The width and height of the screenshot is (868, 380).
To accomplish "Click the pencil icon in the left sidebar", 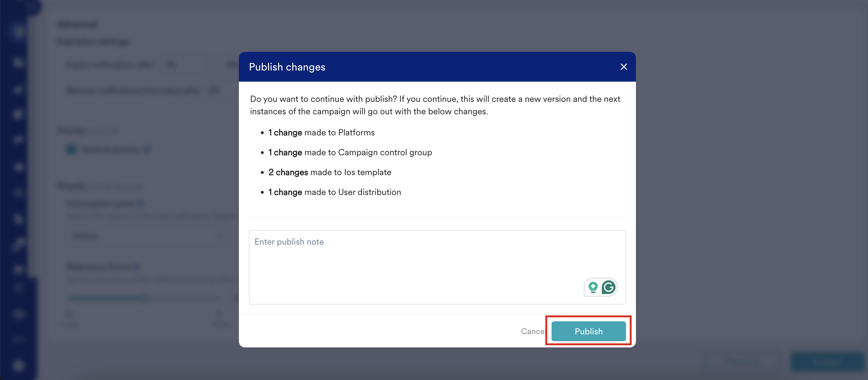I will pyautogui.click(x=18, y=244).
